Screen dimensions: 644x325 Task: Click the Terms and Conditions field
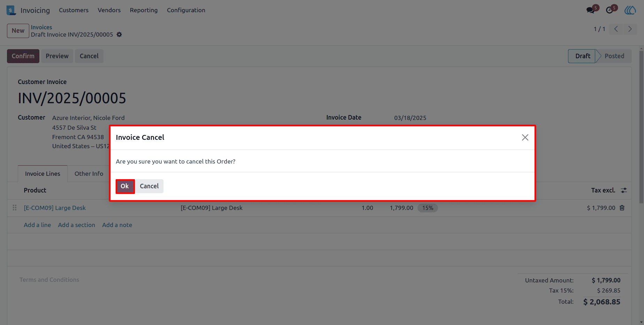49,280
